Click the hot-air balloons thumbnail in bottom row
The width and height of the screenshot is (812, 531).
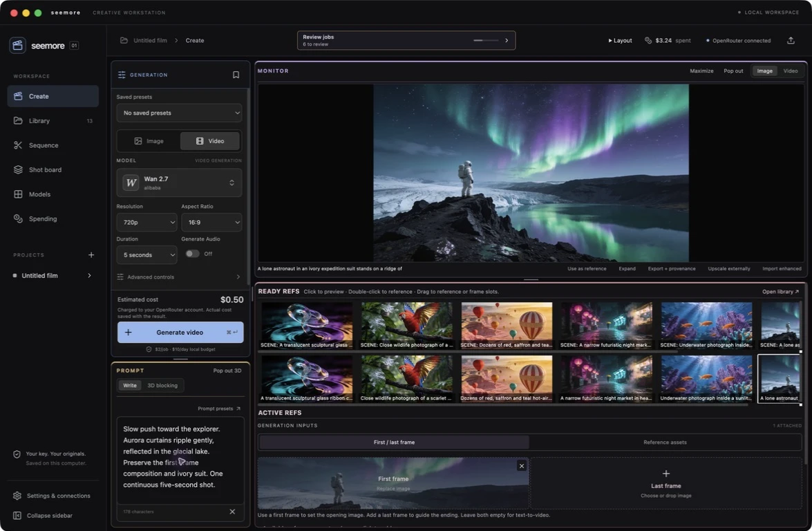coord(507,379)
